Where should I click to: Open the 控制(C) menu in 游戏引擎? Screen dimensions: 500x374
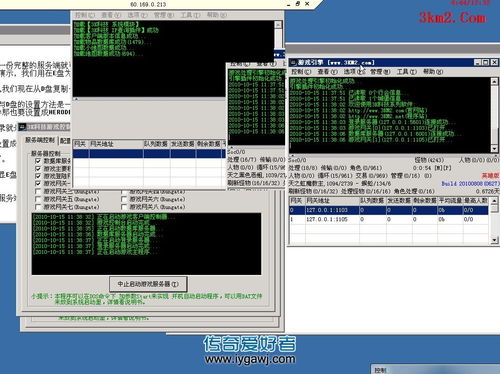301,72
